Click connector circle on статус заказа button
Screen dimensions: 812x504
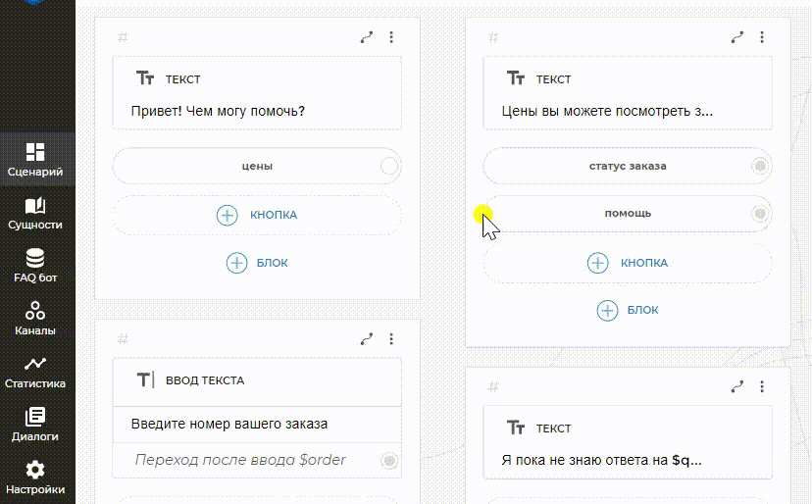point(759,166)
